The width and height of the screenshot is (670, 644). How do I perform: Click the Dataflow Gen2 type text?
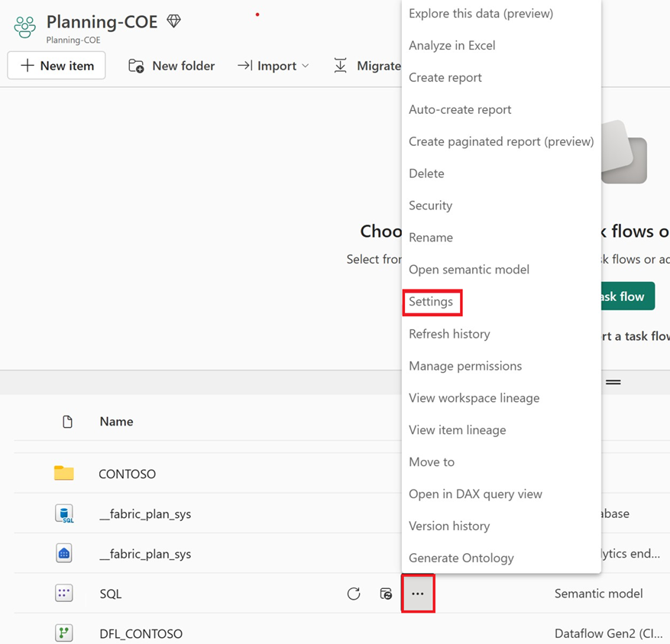coord(607,633)
